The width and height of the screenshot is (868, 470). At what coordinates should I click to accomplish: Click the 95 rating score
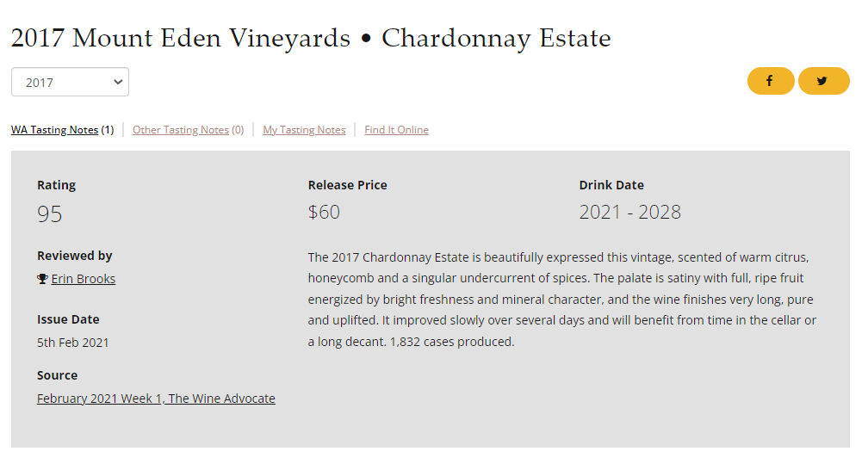tap(50, 214)
